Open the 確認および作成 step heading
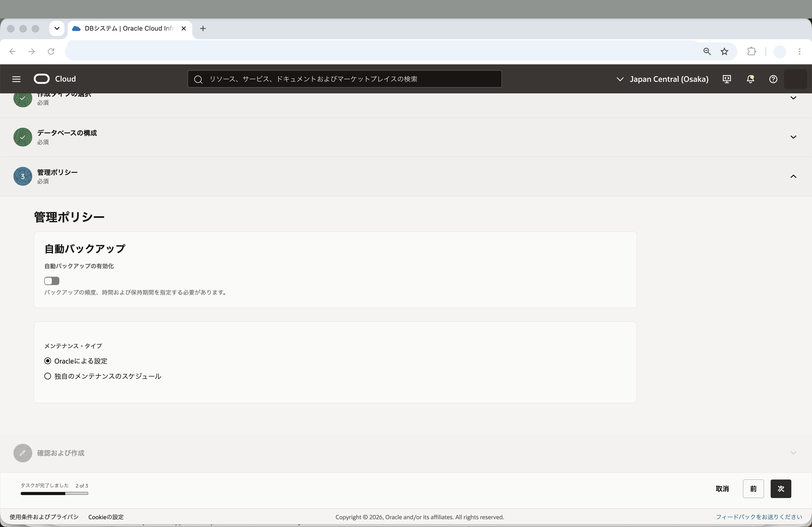This screenshot has height=527, width=812. (61, 453)
